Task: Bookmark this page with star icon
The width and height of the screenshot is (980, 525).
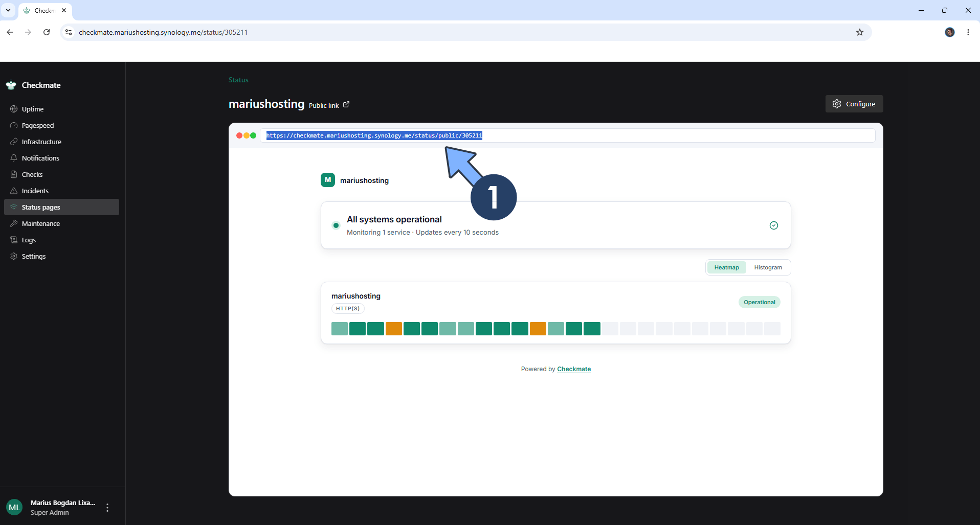Action: point(860,32)
